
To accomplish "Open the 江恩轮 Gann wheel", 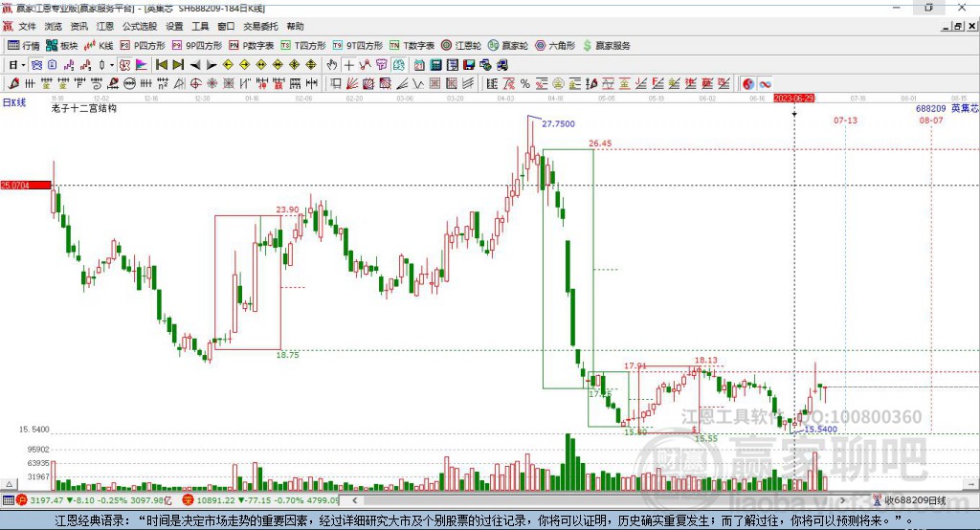I will click(461, 46).
